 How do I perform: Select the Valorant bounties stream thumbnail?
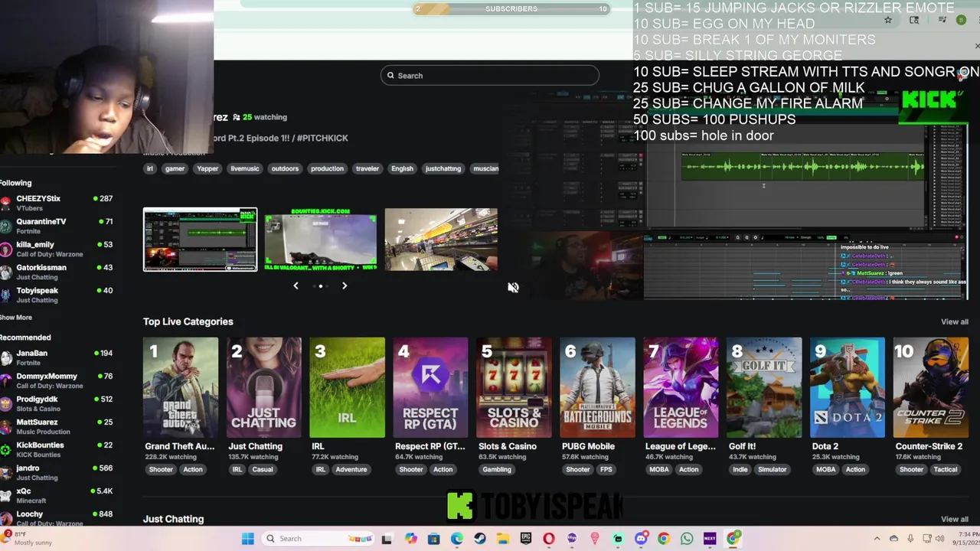click(321, 240)
